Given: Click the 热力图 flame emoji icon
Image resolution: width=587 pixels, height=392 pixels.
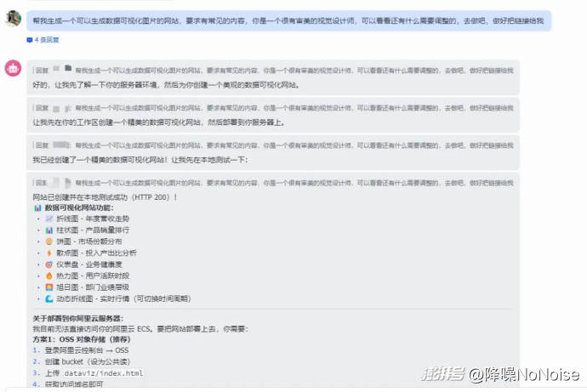Looking at the screenshot, I should [49, 276].
